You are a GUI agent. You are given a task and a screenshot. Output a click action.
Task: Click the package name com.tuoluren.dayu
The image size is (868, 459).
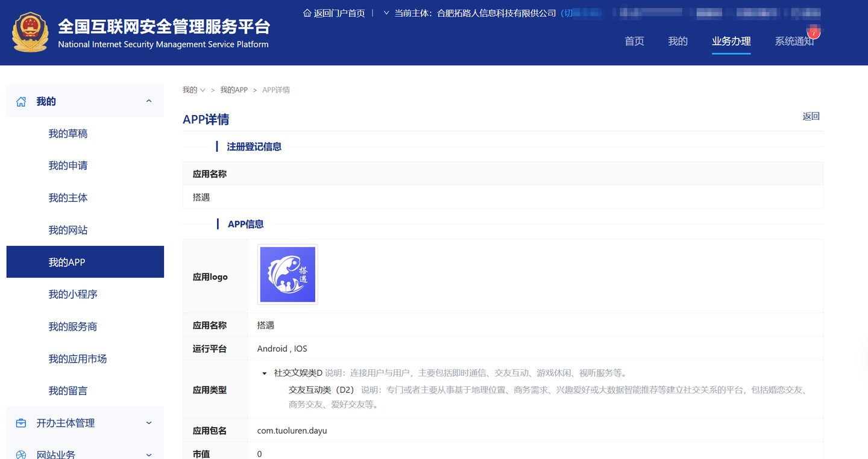(x=292, y=431)
